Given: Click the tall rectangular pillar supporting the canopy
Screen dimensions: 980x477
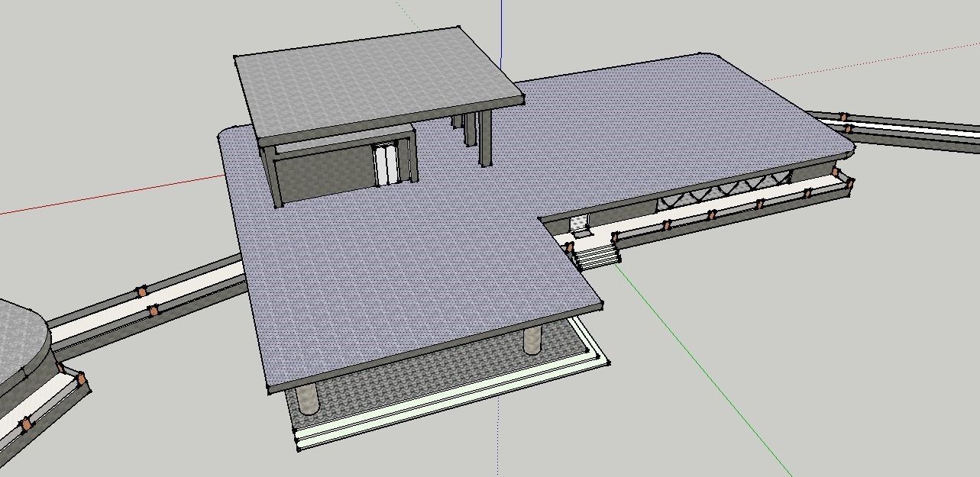Looking at the screenshot, I should pyautogui.click(x=486, y=138).
